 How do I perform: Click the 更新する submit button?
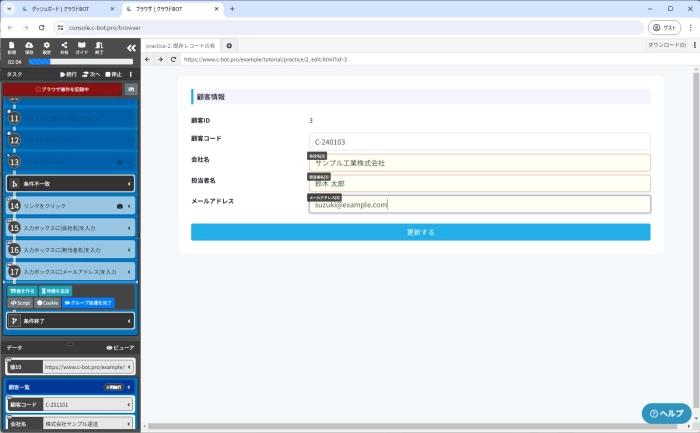point(420,232)
